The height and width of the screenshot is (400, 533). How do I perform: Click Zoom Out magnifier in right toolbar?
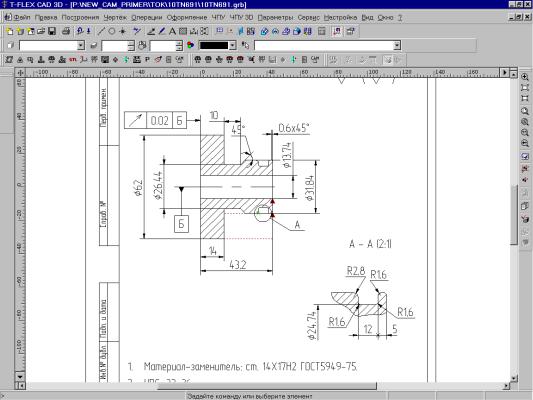[525, 133]
